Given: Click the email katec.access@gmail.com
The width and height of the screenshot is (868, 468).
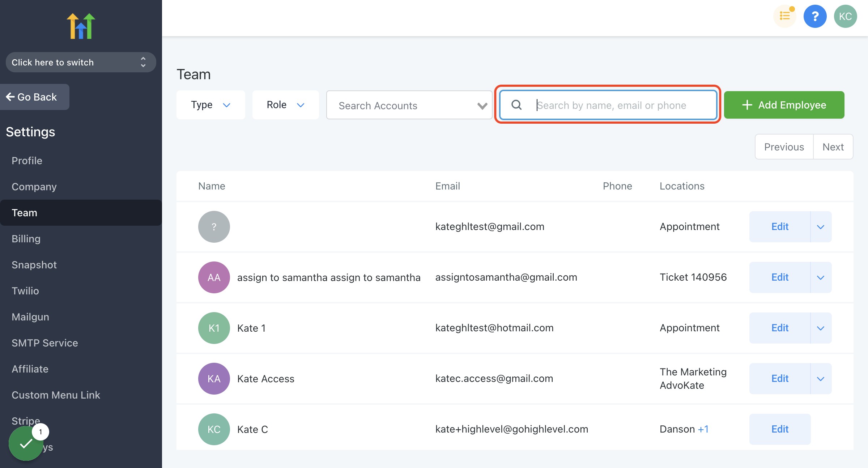Looking at the screenshot, I should click(494, 379).
